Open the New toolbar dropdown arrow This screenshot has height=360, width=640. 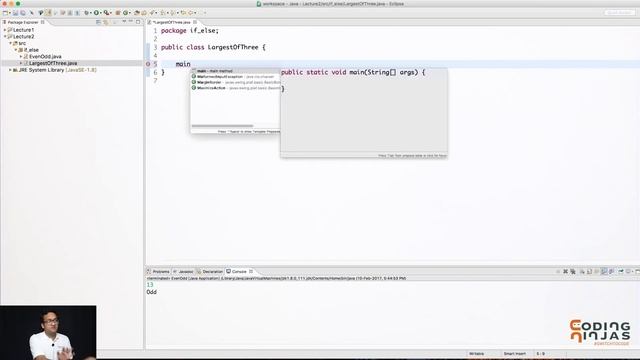[9, 13]
